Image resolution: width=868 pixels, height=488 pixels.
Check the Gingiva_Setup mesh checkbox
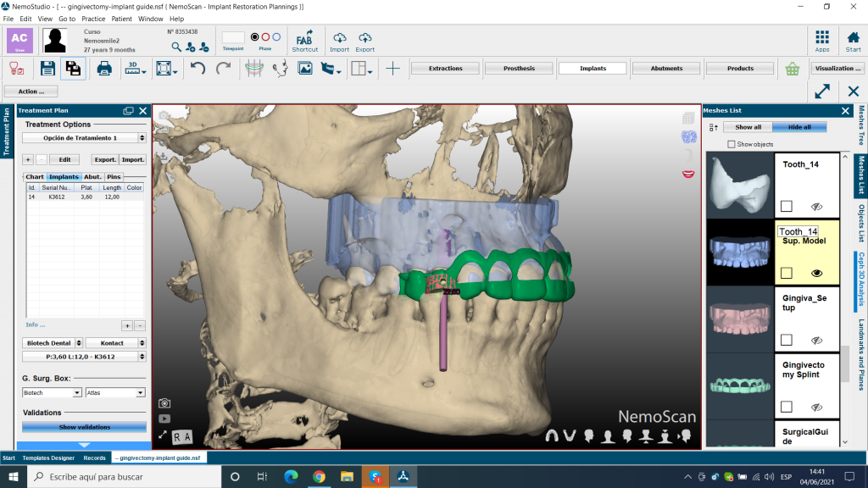pos(786,340)
